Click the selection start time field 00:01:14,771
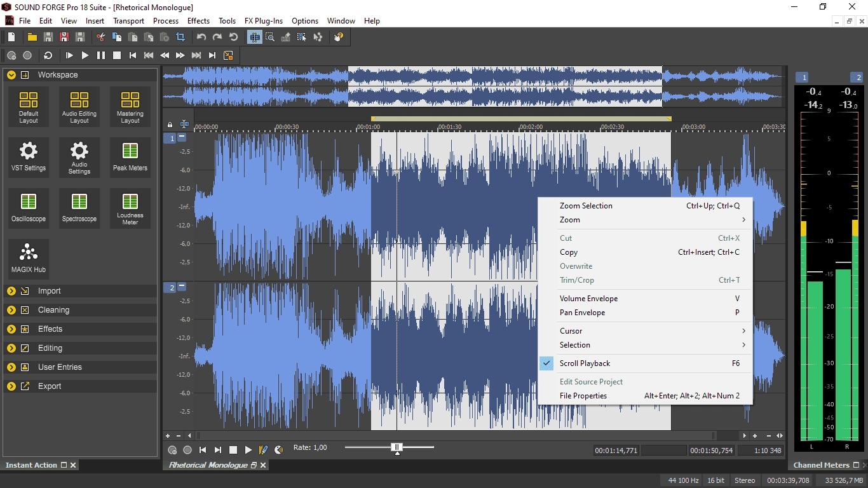Screen dimensions: 868x488 616,451
